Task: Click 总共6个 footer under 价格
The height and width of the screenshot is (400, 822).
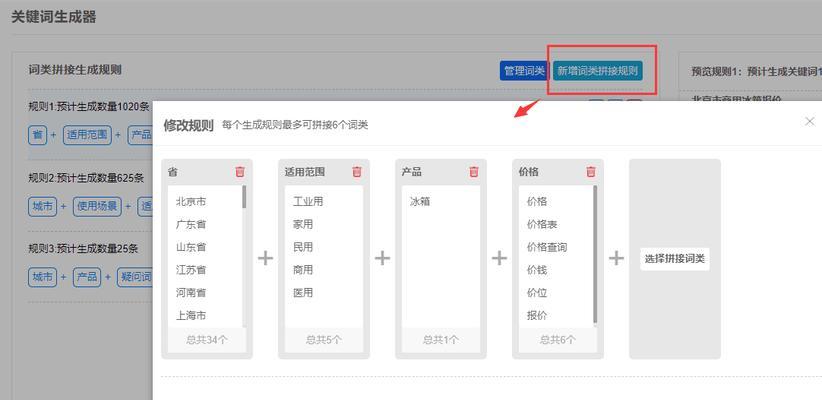Action: [x=558, y=340]
